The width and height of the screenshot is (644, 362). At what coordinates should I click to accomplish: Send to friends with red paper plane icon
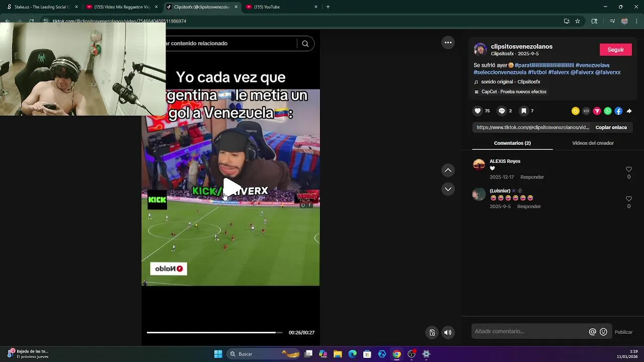coord(597,111)
